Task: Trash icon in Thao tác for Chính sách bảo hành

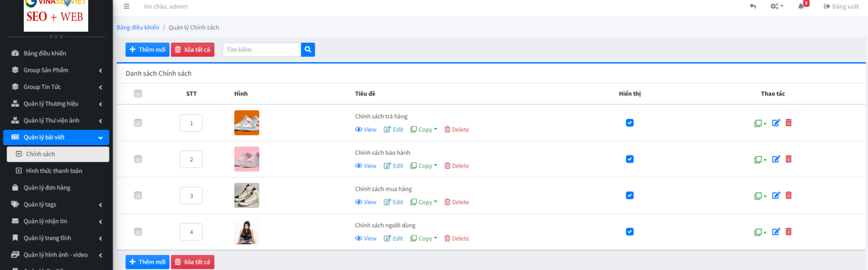Action: [x=789, y=159]
